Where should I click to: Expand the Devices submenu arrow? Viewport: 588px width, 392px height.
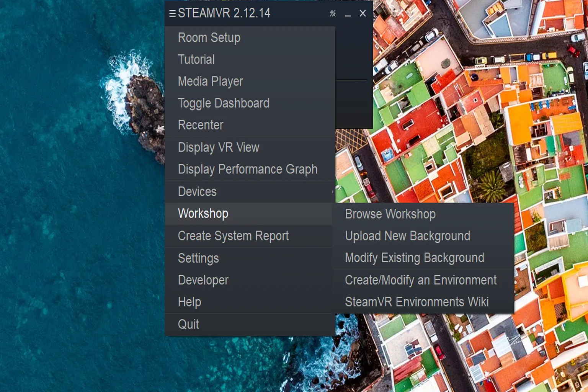tap(332, 192)
